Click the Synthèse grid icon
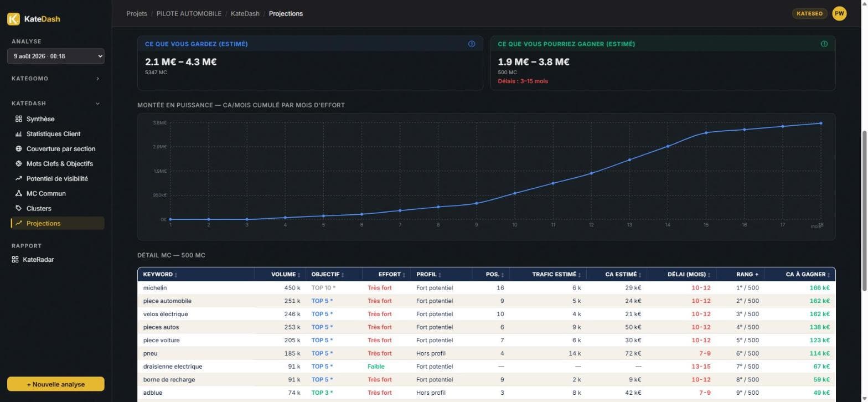868x402 pixels. pos(18,119)
